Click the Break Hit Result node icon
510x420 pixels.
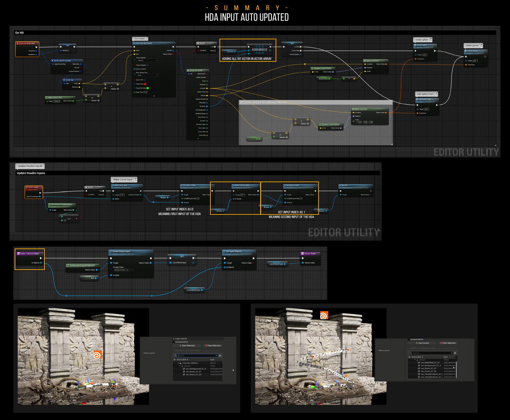point(188,70)
